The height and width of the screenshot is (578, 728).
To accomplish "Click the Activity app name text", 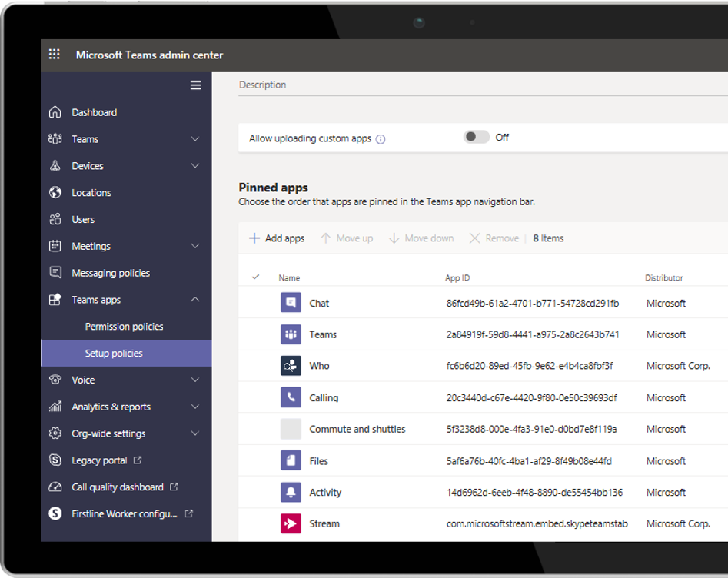I will (x=325, y=493).
